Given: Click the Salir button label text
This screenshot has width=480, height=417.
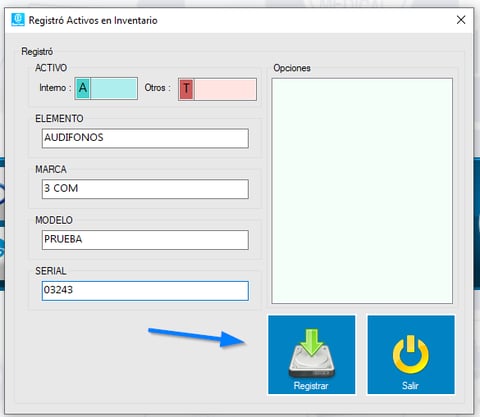Looking at the screenshot, I should 410,386.
